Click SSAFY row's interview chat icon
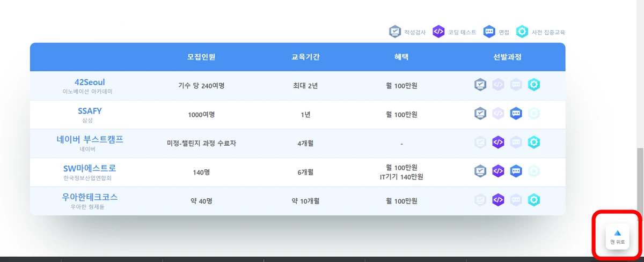644x262 pixels. [x=516, y=114]
